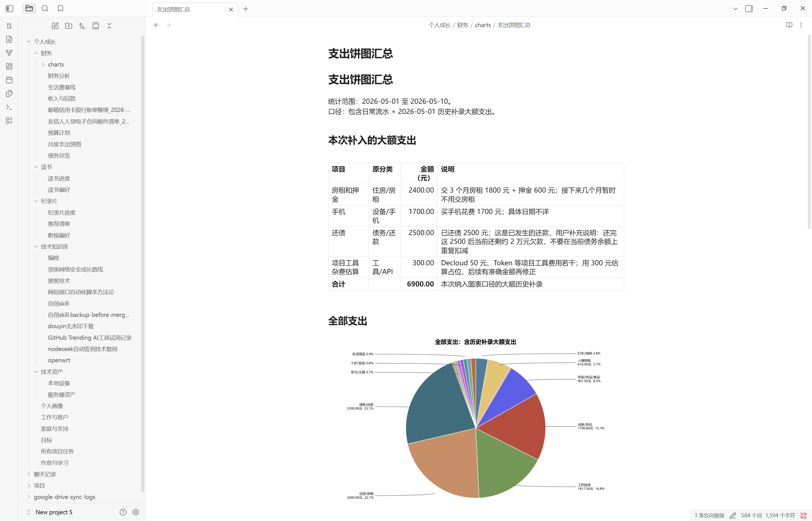Open the daily note calendar ribbon icon

pos(9,80)
